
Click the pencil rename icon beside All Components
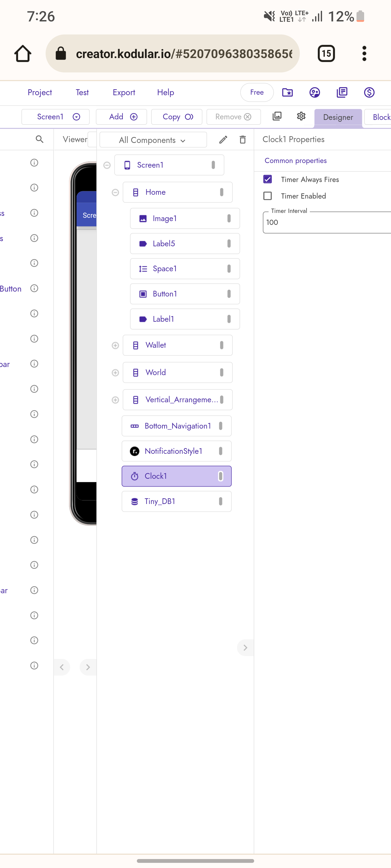(223, 139)
